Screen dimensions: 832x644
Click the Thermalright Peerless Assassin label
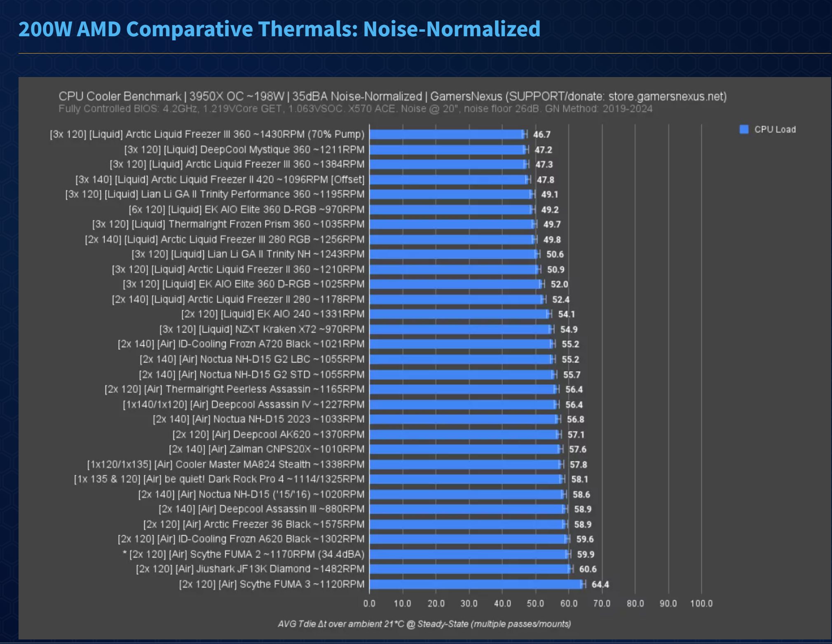click(234, 389)
